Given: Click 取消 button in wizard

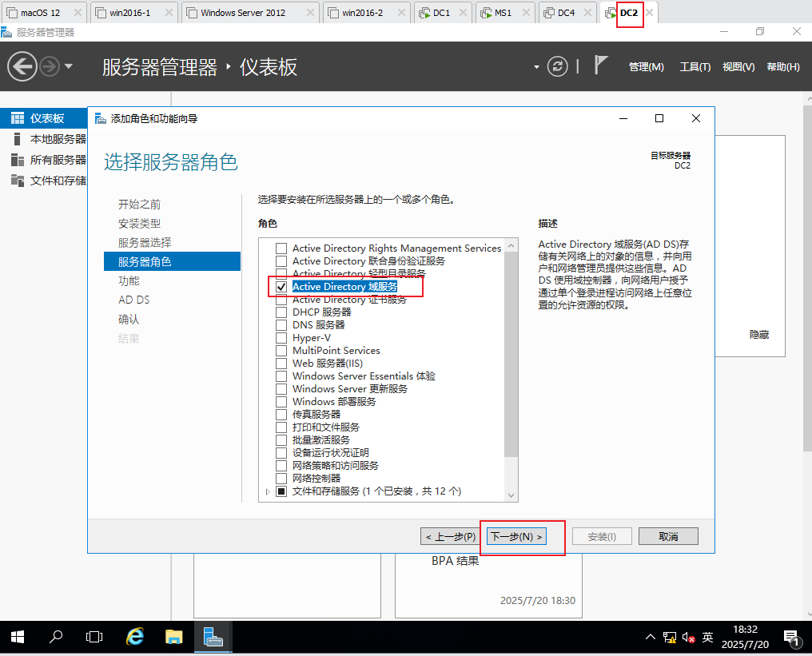Looking at the screenshot, I should pyautogui.click(x=668, y=536).
